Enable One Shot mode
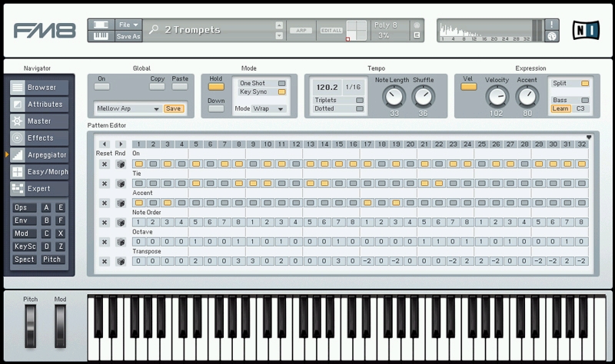This screenshot has width=615, height=364. [281, 83]
